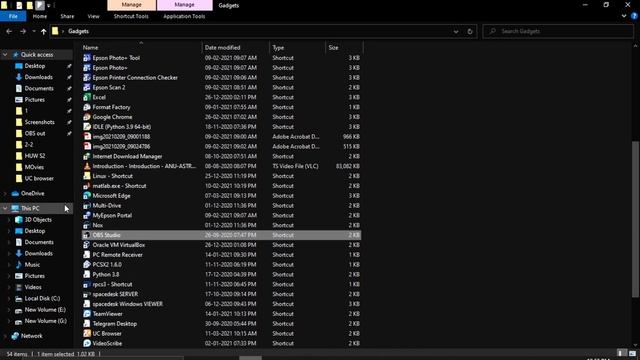Viewport: 640px width, 360px height.
Task: Select the Python 3.8 row
Action: point(221,275)
